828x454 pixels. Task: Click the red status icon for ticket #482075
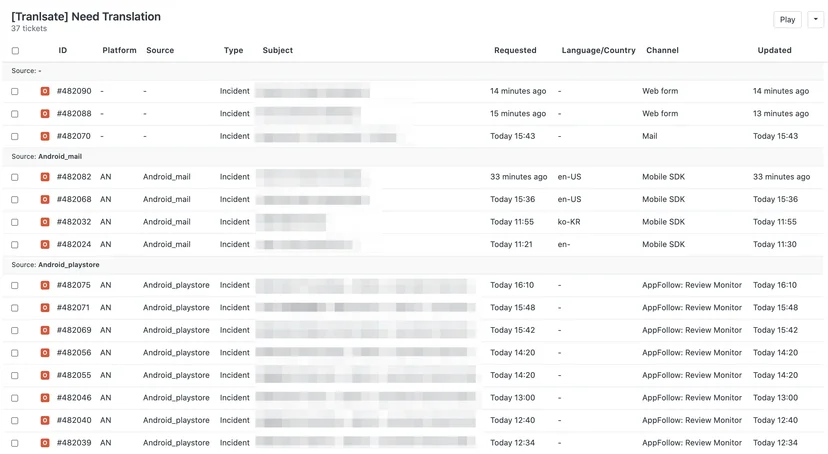[x=45, y=285]
